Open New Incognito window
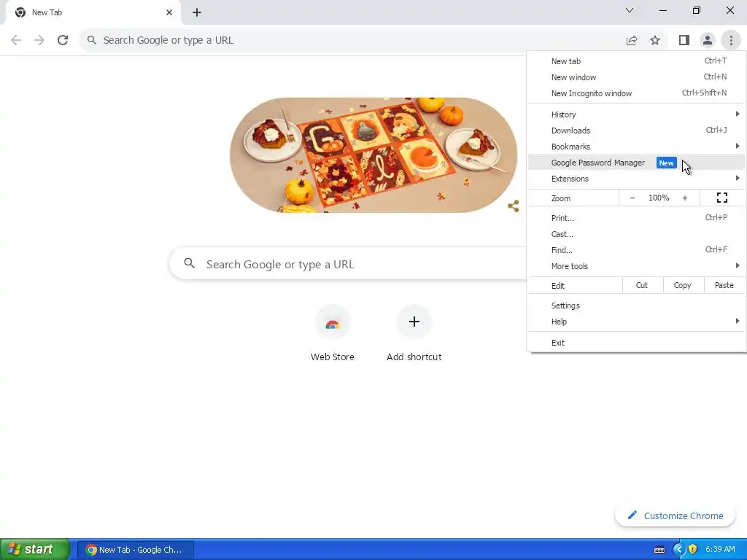The height and width of the screenshot is (560, 747). click(636, 93)
